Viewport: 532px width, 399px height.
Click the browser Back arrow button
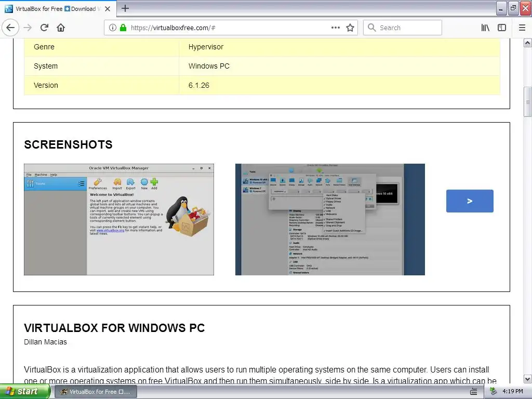pos(10,28)
